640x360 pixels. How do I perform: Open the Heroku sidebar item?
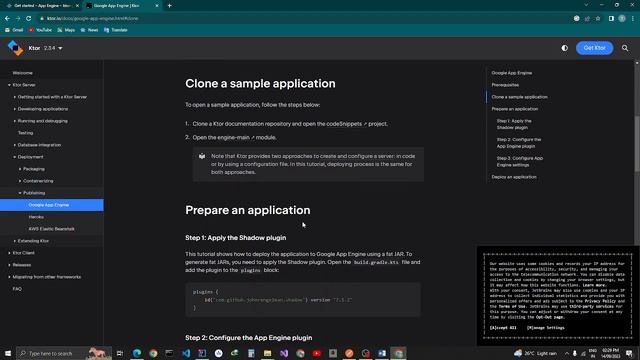click(x=36, y=217)
